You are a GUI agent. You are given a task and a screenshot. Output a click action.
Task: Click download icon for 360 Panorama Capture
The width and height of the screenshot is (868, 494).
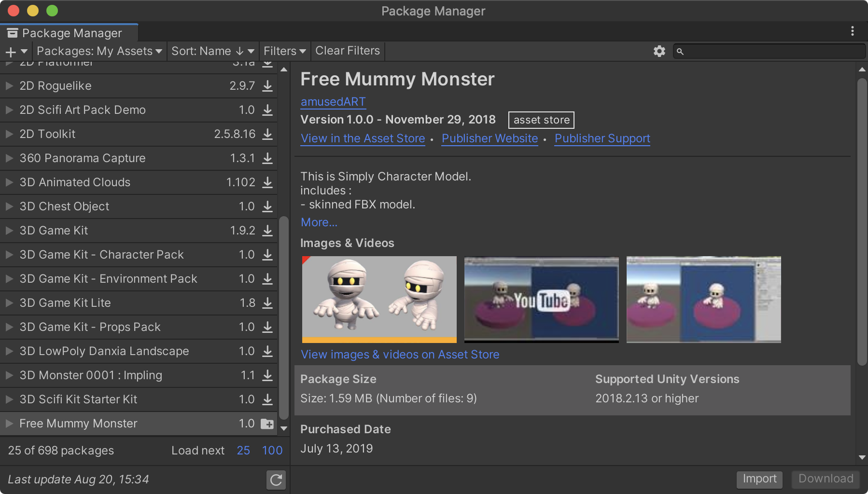(x=267, y=158)
